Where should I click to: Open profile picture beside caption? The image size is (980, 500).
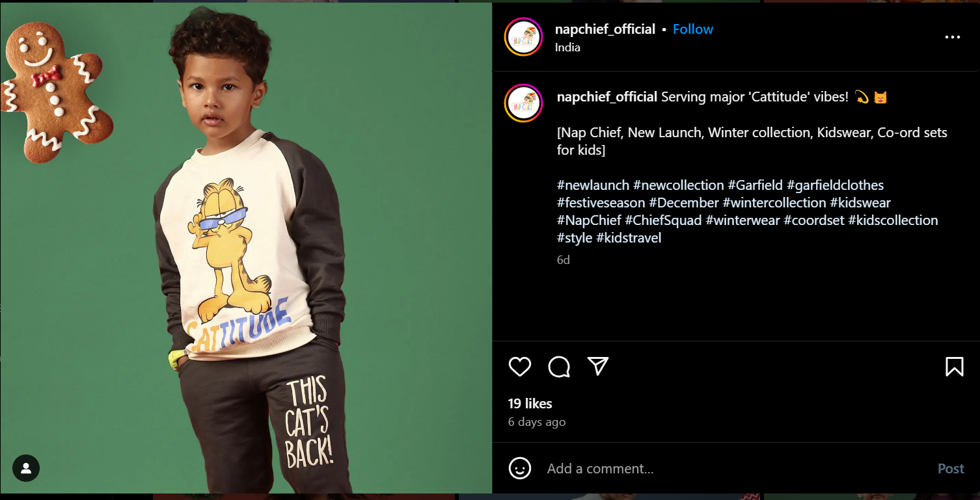(x=523, y=103)
